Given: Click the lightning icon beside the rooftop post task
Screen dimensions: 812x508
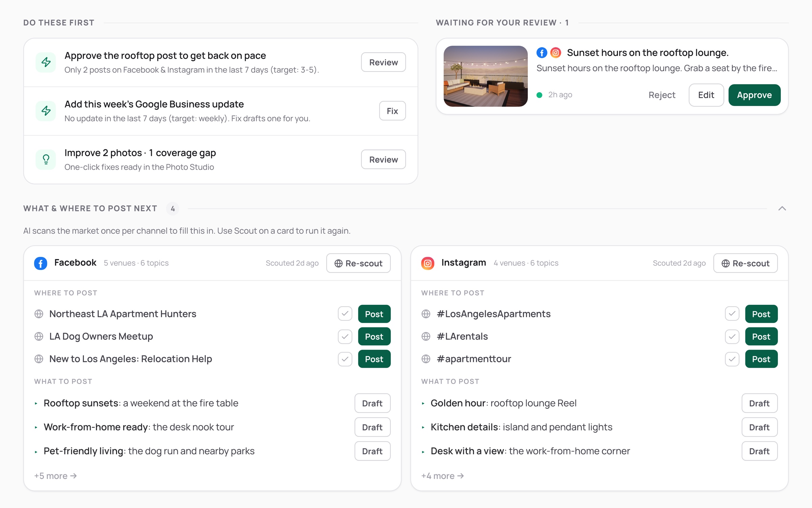Looking at the screenshot, I should (46, 62).
